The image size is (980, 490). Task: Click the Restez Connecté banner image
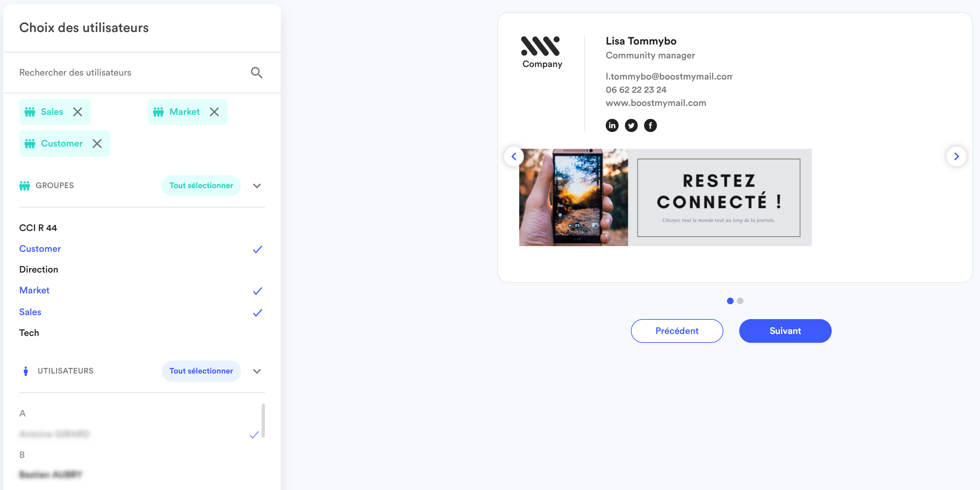click(x=665, y=197)
